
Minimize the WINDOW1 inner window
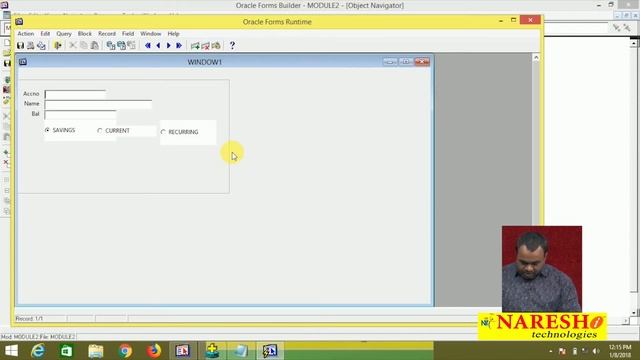(390, 62)
